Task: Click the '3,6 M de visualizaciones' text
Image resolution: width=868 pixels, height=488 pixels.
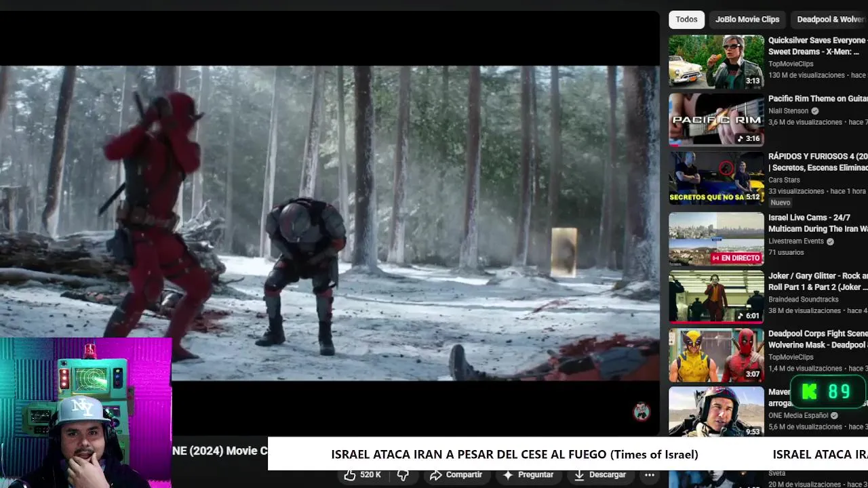Action: point(805,123)
